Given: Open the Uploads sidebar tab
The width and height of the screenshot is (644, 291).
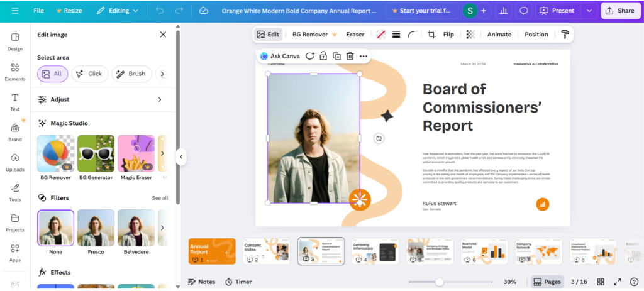Looking at the screenshot, I should [x=15, y=163].
